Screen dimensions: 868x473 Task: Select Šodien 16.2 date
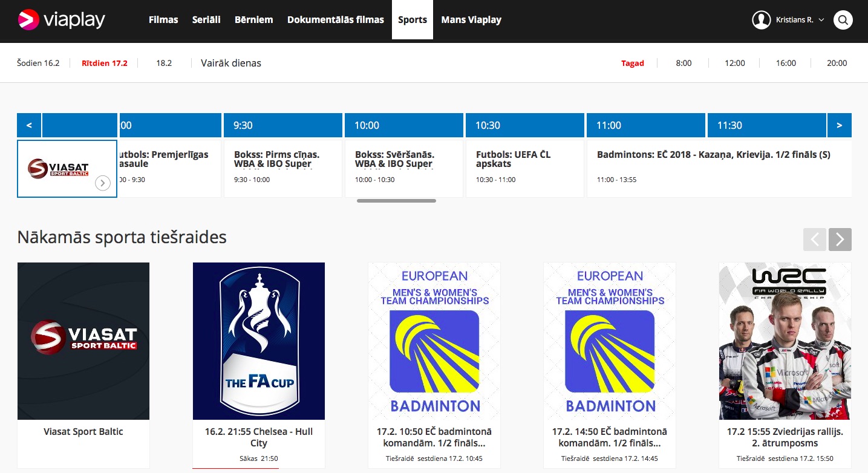38,63
